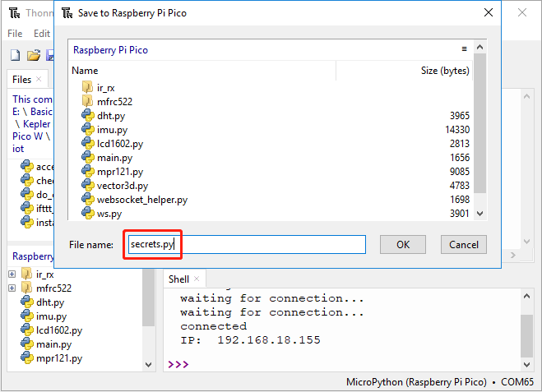This screenshot has width=542, height=392.
Task: Open the Edit menu in Thonny
Action: [42, 34]
